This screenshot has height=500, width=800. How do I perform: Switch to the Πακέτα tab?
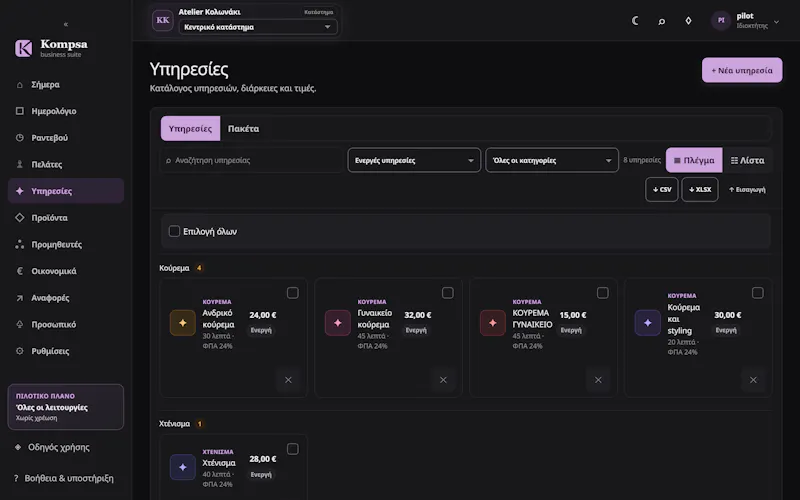(x=243, y=129)
